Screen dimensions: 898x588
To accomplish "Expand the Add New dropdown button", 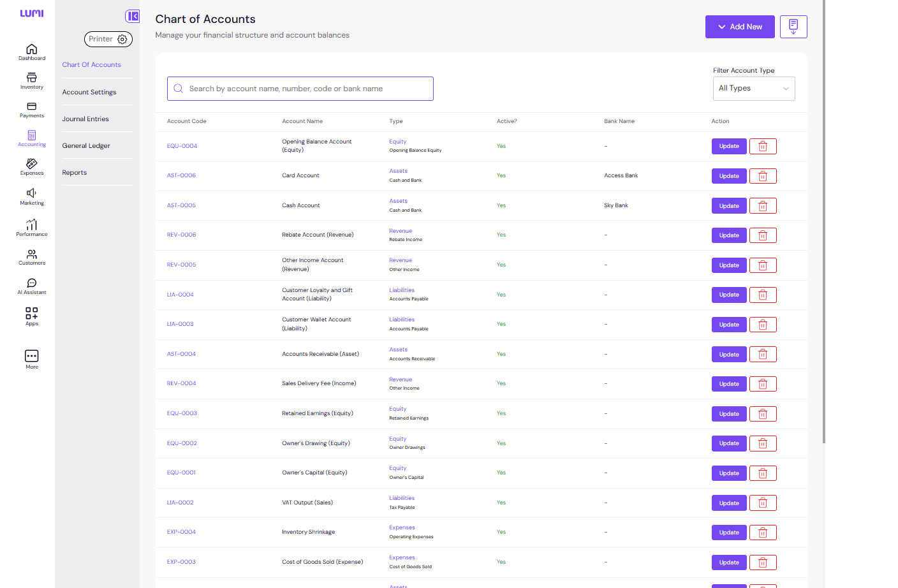I will [740, 27].
